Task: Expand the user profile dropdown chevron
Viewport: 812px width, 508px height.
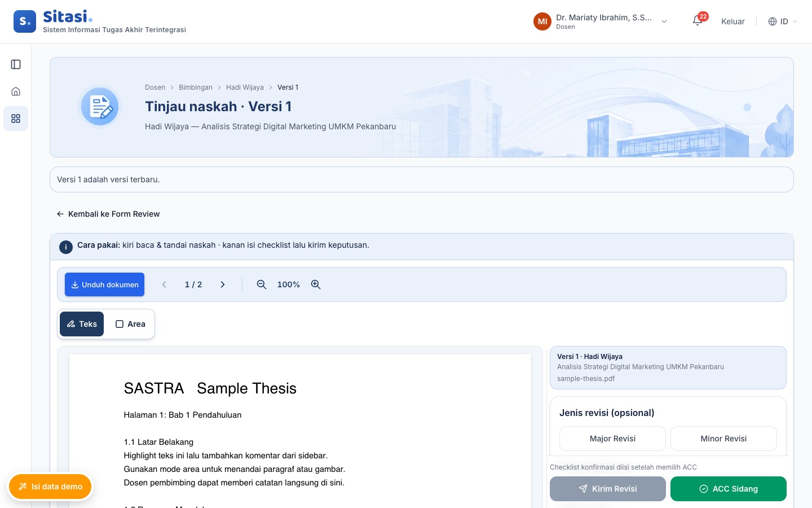Action: [x=664, y=21]
